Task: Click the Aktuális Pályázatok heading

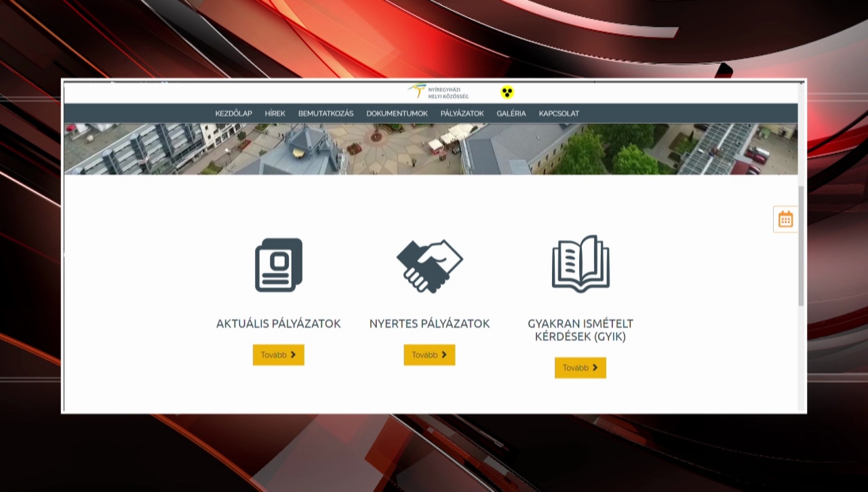Action: click(279, 324)
